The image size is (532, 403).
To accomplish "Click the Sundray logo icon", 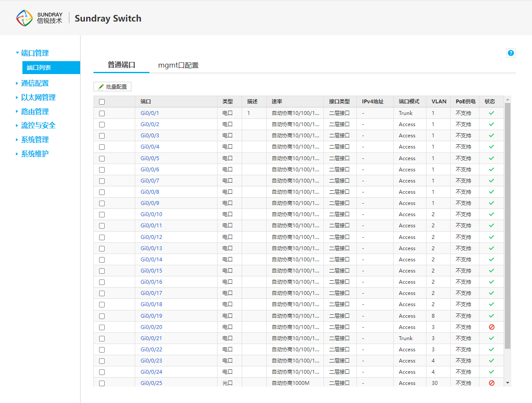I will tap(24, 18).
